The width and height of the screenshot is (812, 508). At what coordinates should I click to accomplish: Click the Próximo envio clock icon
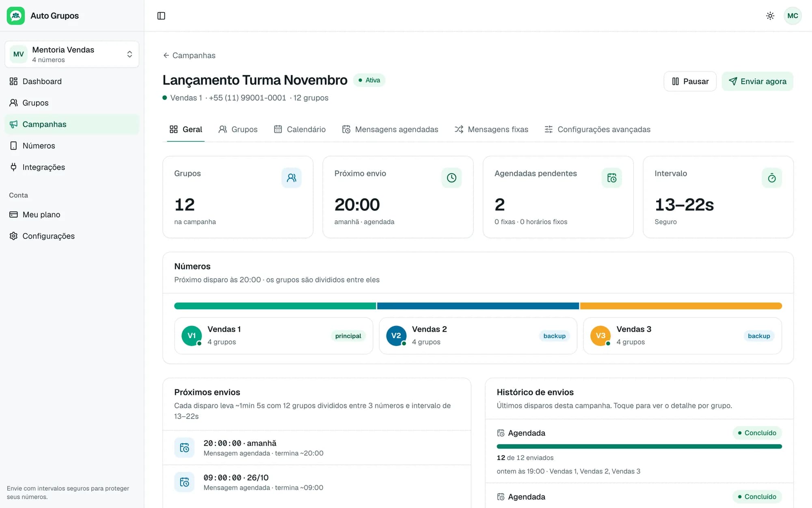coord(451,178)
